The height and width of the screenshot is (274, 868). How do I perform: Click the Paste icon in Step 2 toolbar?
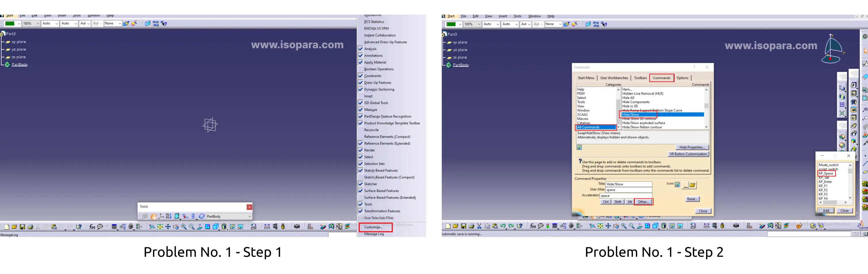(495, 226)
